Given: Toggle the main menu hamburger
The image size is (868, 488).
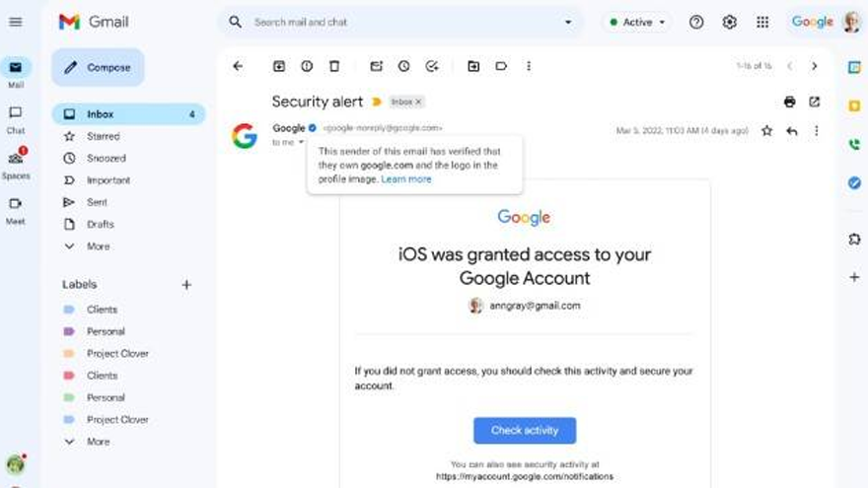Looking at the screenshot, I should (16, 22).
